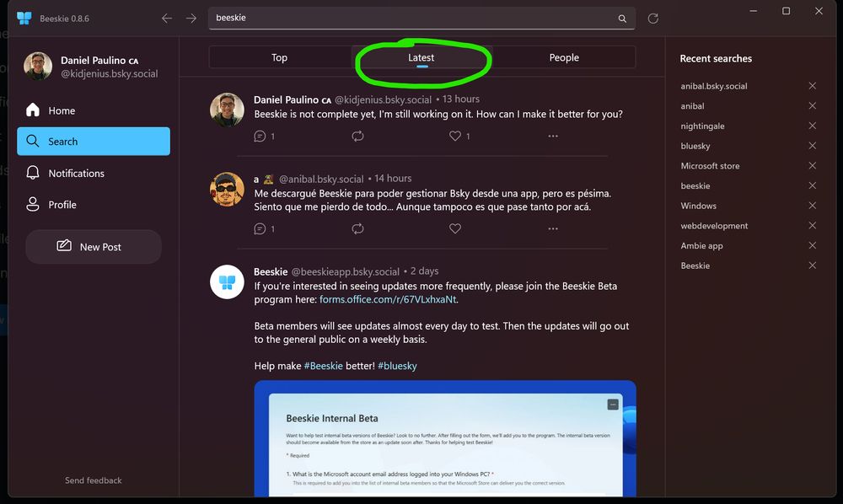Reply to Daniel Paulino's post

pos(260,136)
